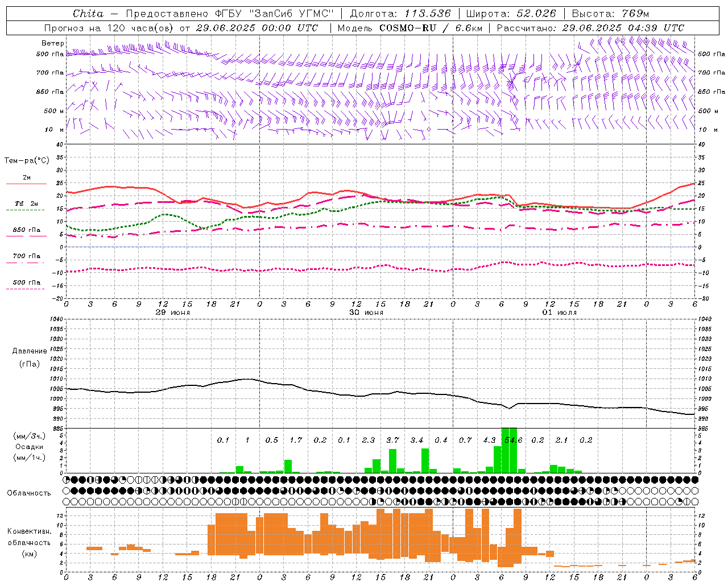Click the 2.1 precipitation value

coord(562,440)
